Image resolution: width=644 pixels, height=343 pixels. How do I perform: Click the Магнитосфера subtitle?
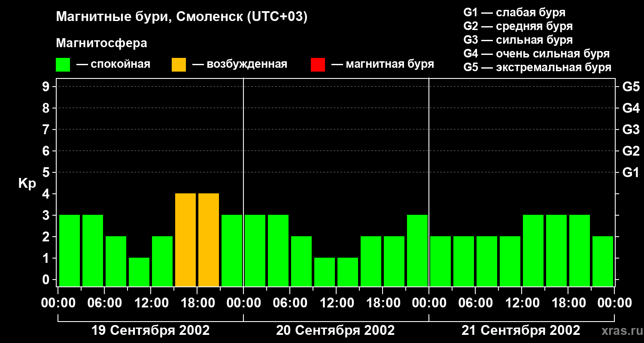tap(101, 43)
